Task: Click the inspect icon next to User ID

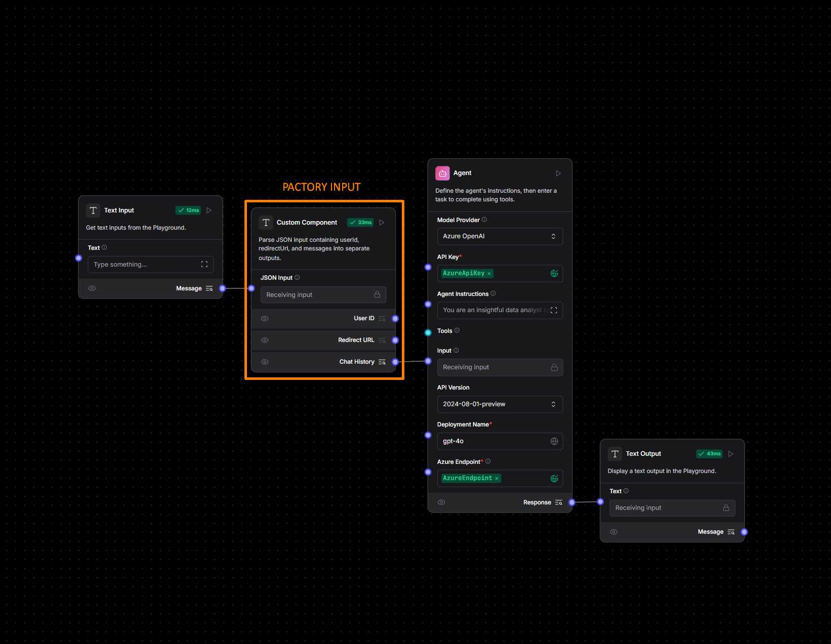Action: pyautogui.click(x=382, y=318)
